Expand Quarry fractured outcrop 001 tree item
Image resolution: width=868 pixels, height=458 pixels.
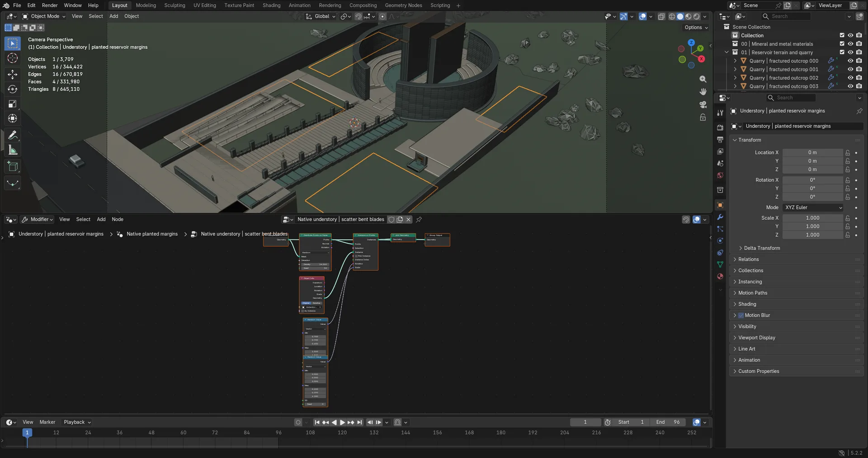pos(735,70)
